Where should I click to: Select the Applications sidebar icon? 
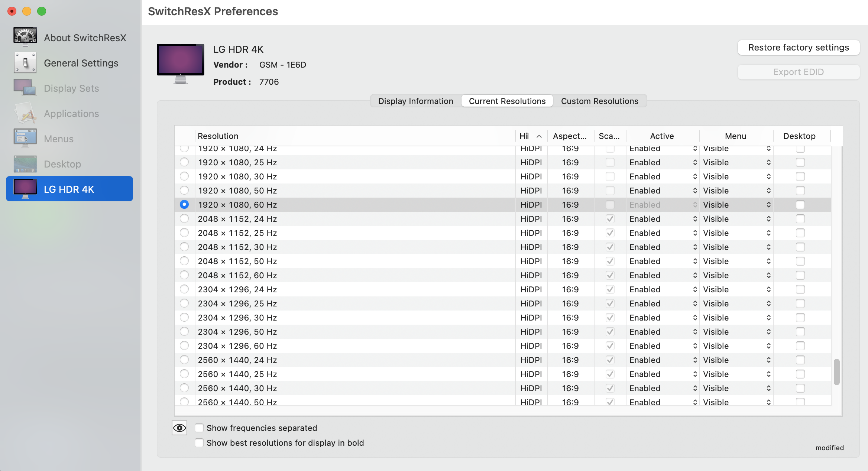tap(25, 113)
